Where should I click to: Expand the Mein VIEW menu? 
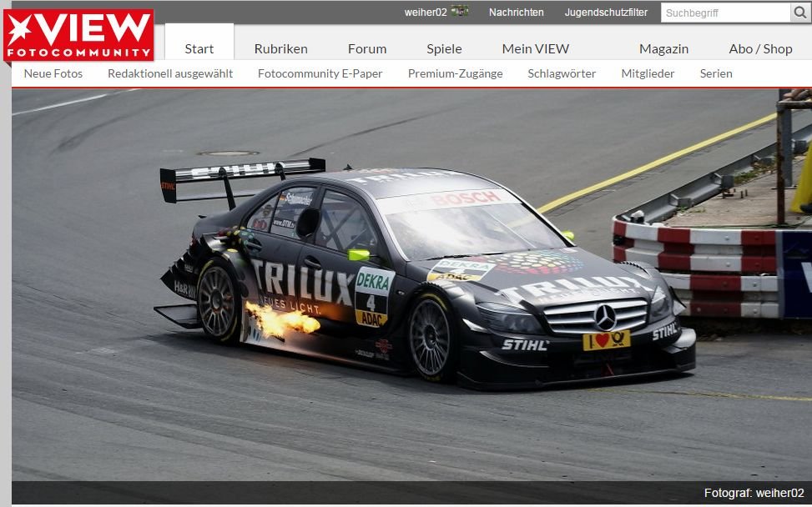point(535,48)
